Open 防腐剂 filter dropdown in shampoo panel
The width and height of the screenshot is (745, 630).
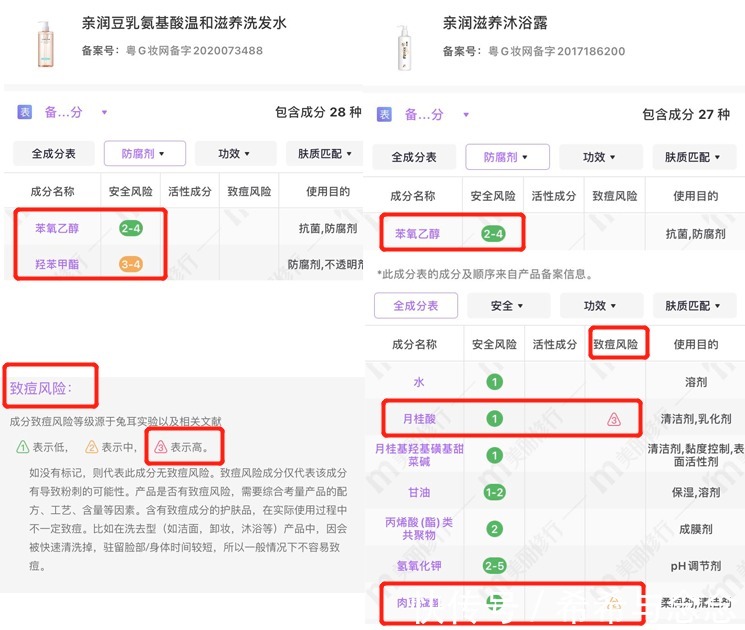tap(145, 153)
